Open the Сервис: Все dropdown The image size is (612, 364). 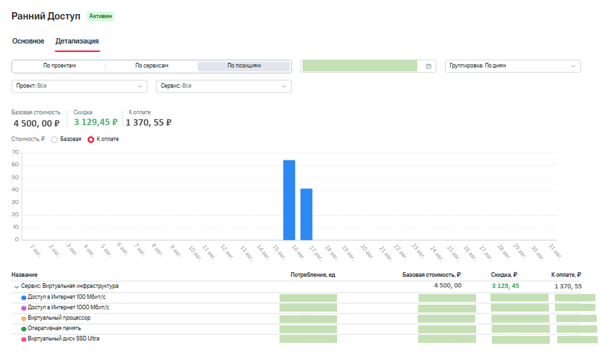(224, 86)
